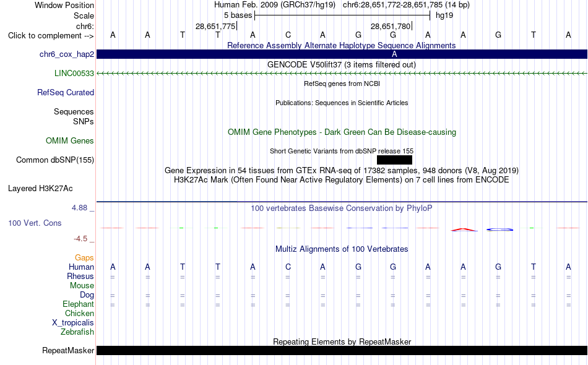Click the Dog species row label
Image resolution: width=588 pixels, height=365 pixels.
click(87, 295)
